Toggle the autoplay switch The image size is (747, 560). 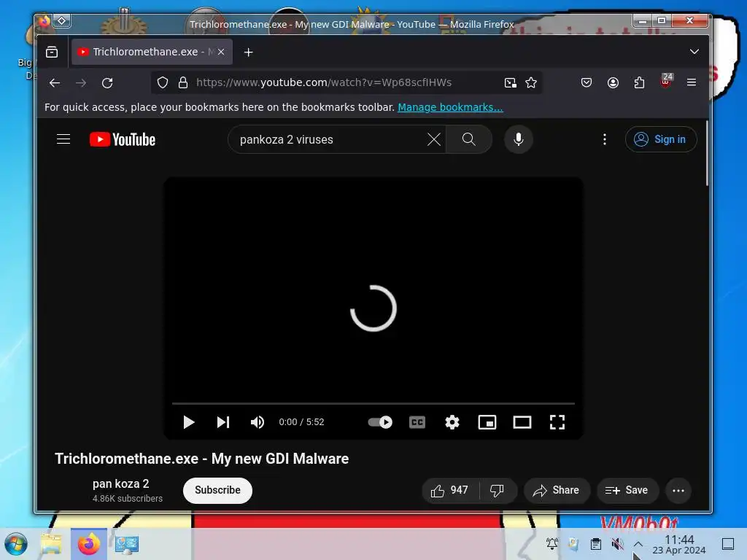pos(380,422)
